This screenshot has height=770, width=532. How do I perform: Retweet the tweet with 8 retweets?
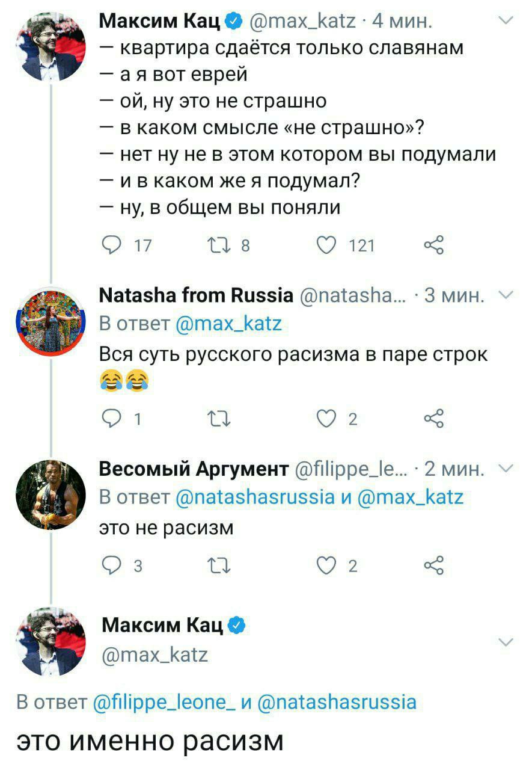pyautogui.click(x=215, y=245)
